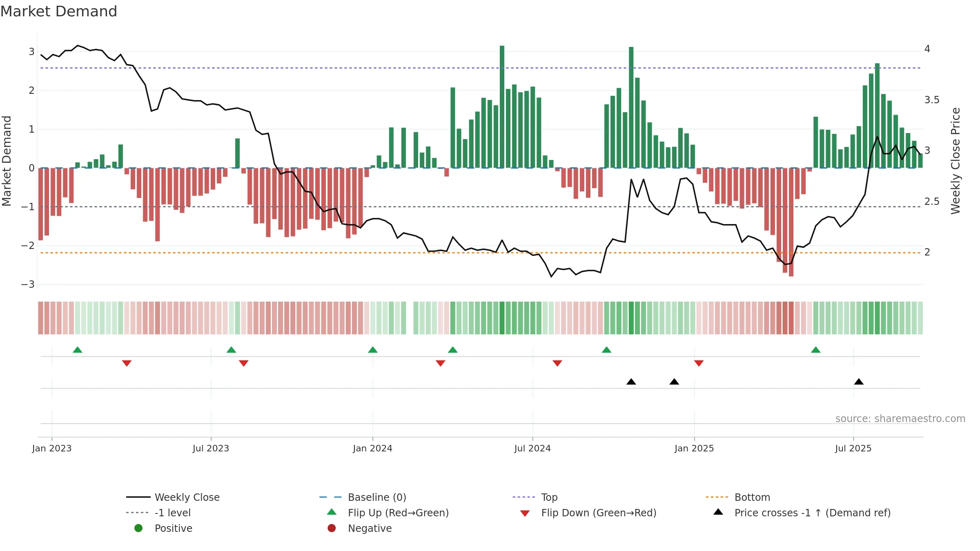980x551 pixels.
Task: Click the dark green heat-strip cell near Jun 2024
Action: click(502, 318)
